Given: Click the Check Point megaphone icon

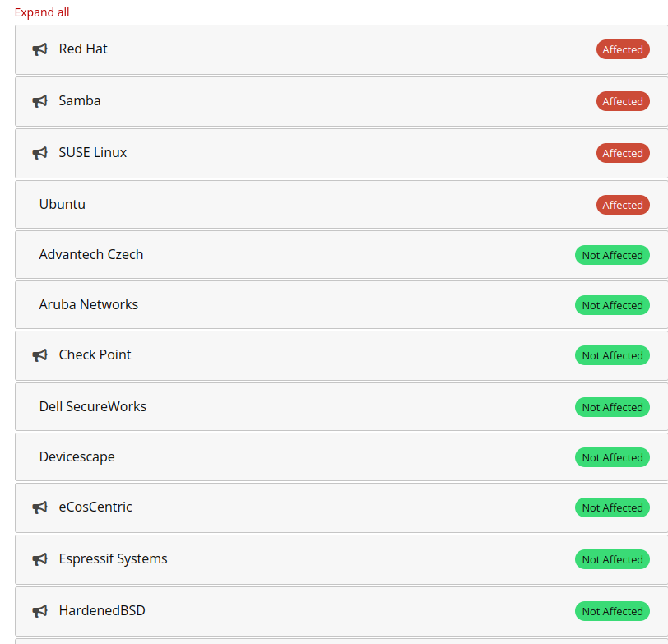Looking at the screenshot, I should pos(39,355).
